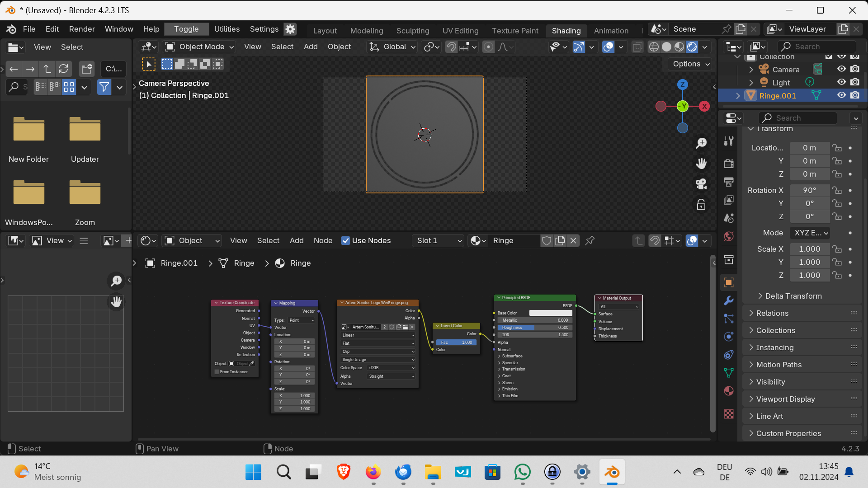Expand the Delta Transform panel

(793, 296)
